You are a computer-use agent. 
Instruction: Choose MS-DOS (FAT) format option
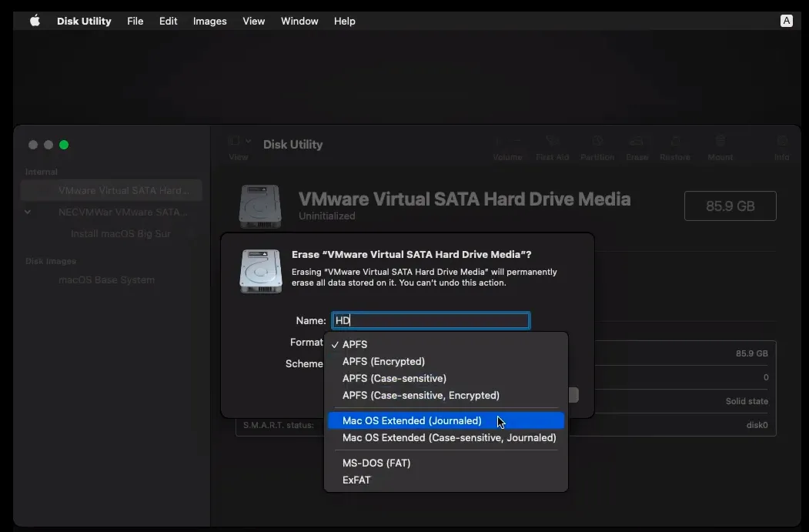(x=446, y=463)
